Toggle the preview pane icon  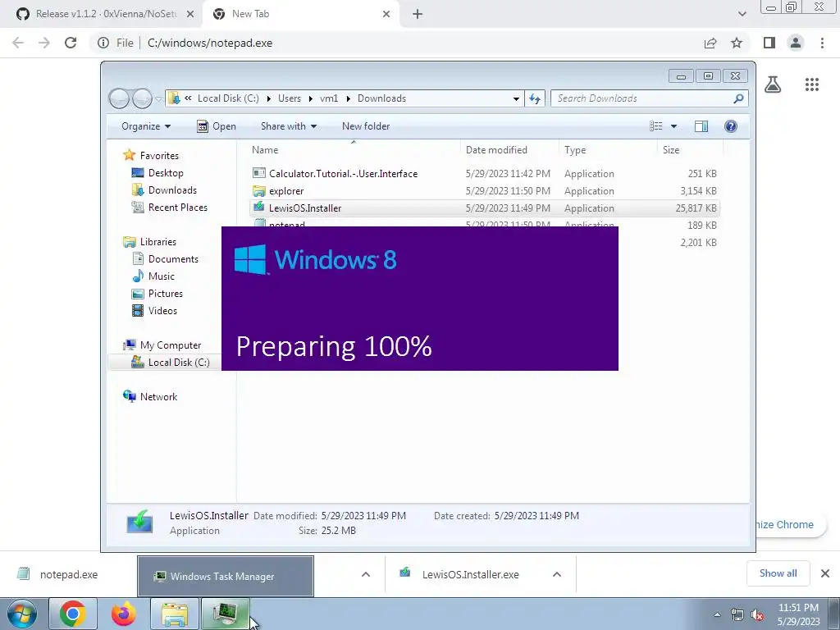point(701,126)
